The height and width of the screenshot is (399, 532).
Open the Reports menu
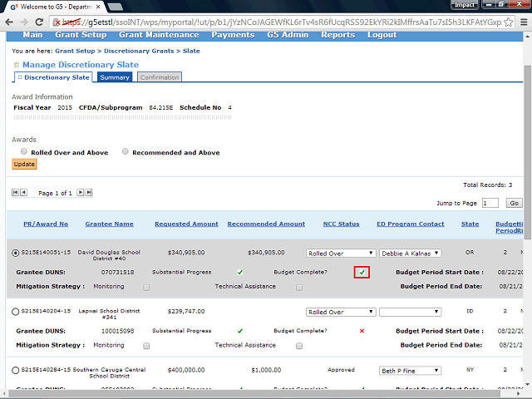[338, 35]
